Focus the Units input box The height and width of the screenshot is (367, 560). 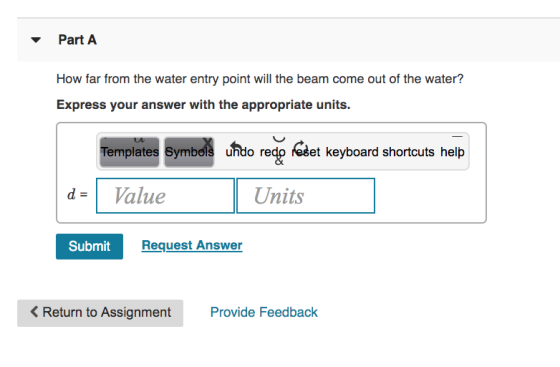click(306, 196)
